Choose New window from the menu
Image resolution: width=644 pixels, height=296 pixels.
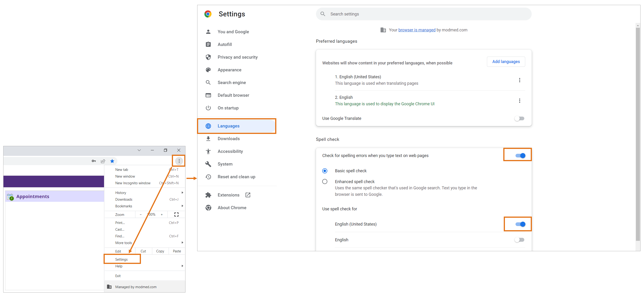pyautogui.click(x=144, y=176)
